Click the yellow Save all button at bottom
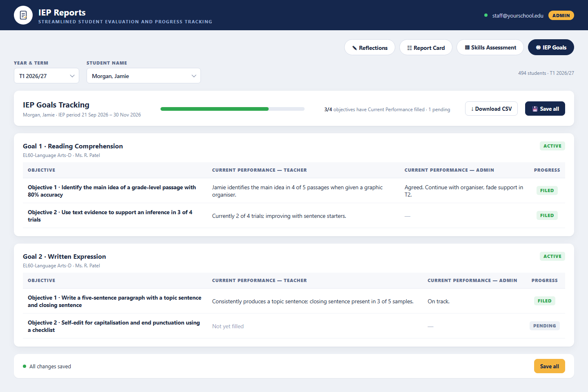Screen dimensions: 588x392 coord(550,366)
